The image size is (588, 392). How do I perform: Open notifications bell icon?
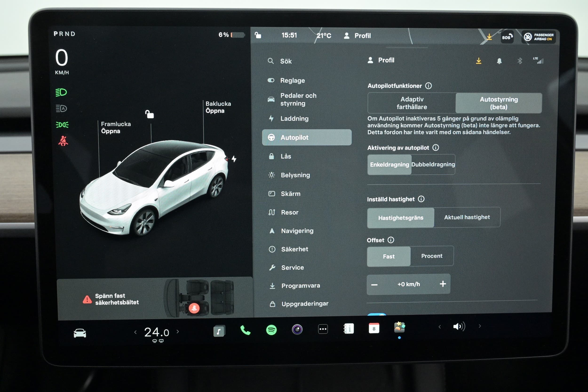coord(499,61)
